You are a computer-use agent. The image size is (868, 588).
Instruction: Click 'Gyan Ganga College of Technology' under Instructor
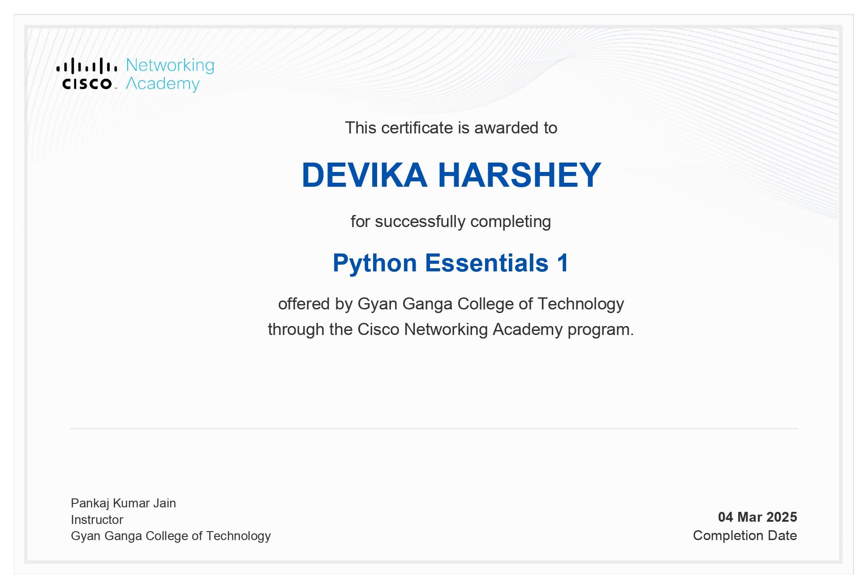tap(171, 536)
